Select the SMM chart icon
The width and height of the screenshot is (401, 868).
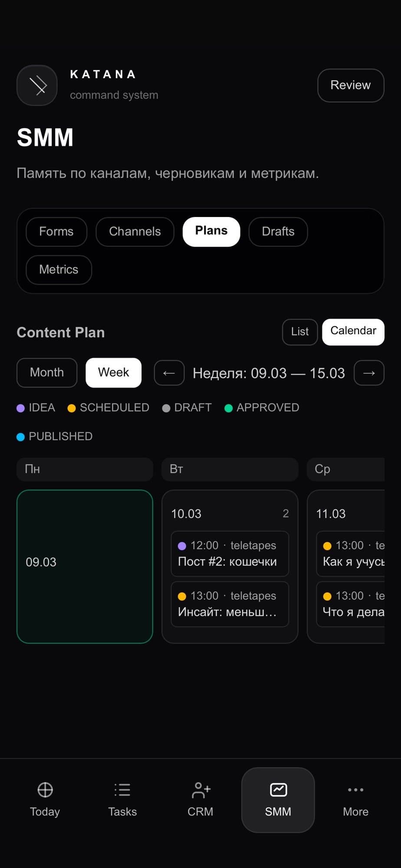(278, 790)
